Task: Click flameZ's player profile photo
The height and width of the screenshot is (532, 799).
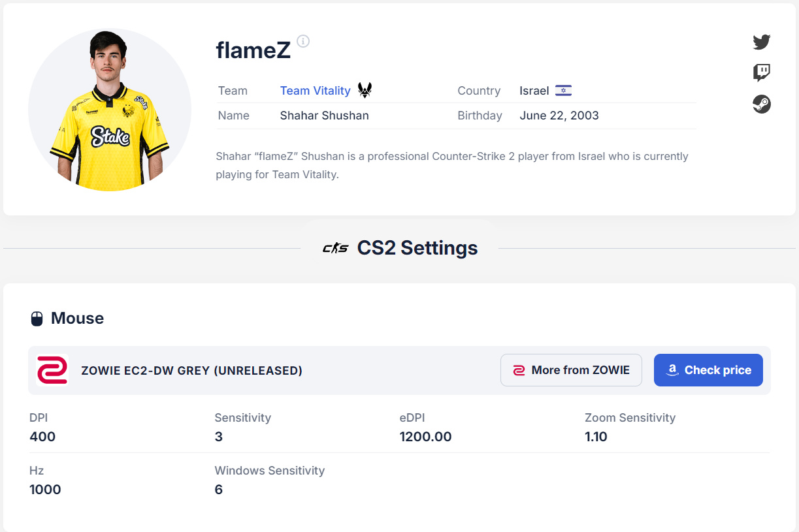Action: click(110, 110)
